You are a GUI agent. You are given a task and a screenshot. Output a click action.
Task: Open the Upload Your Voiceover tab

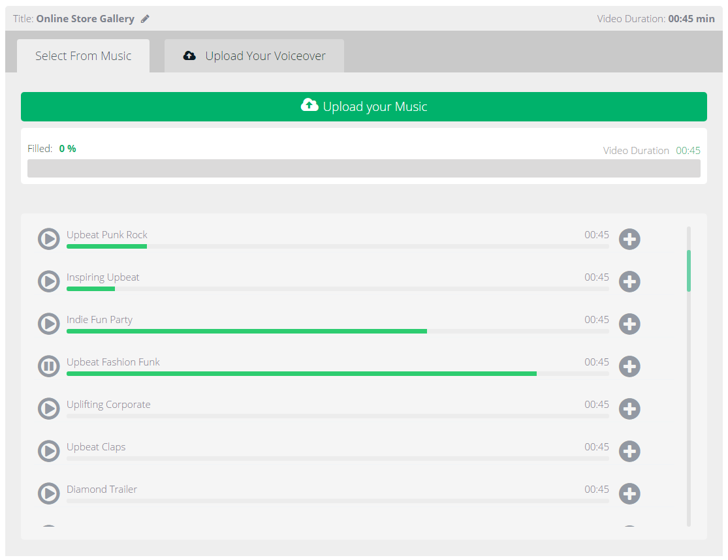[x=254, y=55]
